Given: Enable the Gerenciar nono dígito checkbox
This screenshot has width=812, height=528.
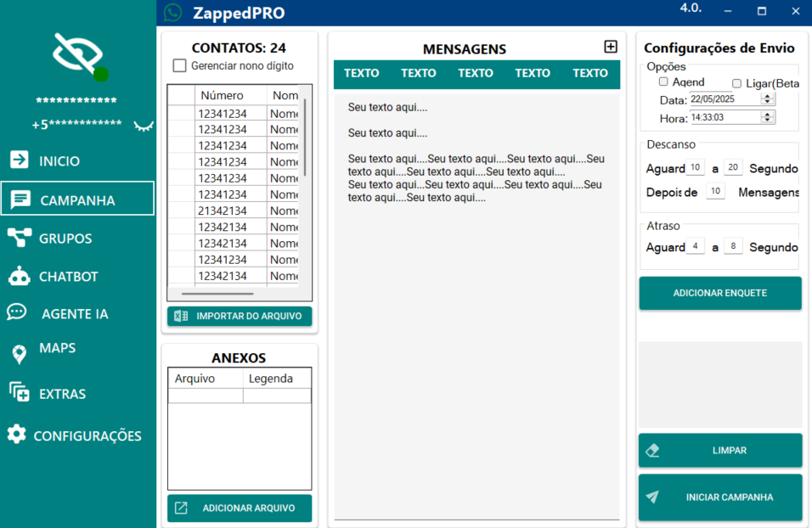Looking at the screenshot, I should click(180, 65).
